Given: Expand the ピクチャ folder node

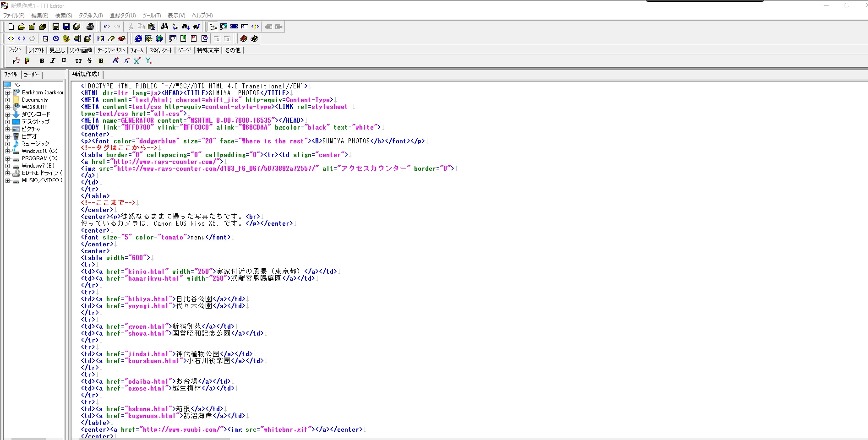Looking at the screenshot, I should pos(7,129).
